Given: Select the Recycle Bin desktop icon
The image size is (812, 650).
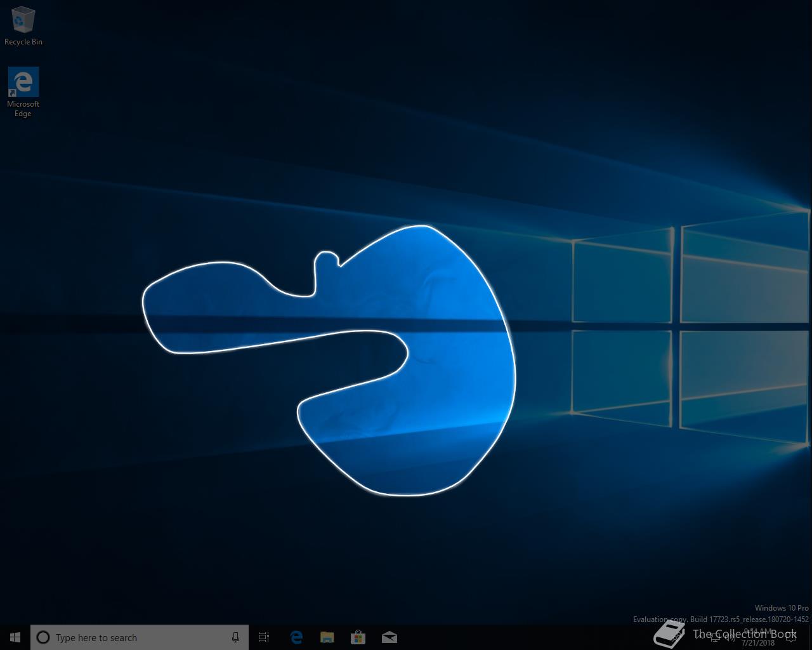Looking at the screenshot, I should pyautogui.click(x=23, y=26).
